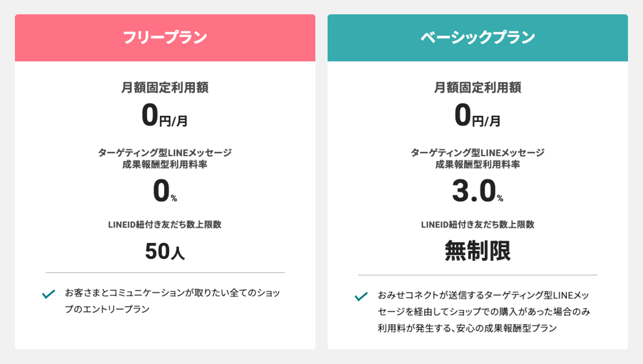
Task: Click the divider line below 無制限
Action: point(478,275)
